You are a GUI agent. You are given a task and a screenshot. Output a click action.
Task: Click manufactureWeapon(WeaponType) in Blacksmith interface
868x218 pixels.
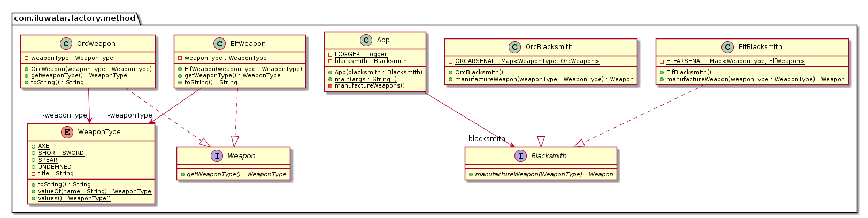pos(544,174)
